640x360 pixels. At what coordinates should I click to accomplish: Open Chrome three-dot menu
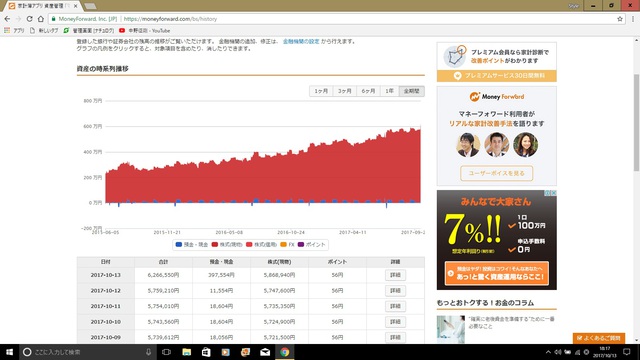633,19
